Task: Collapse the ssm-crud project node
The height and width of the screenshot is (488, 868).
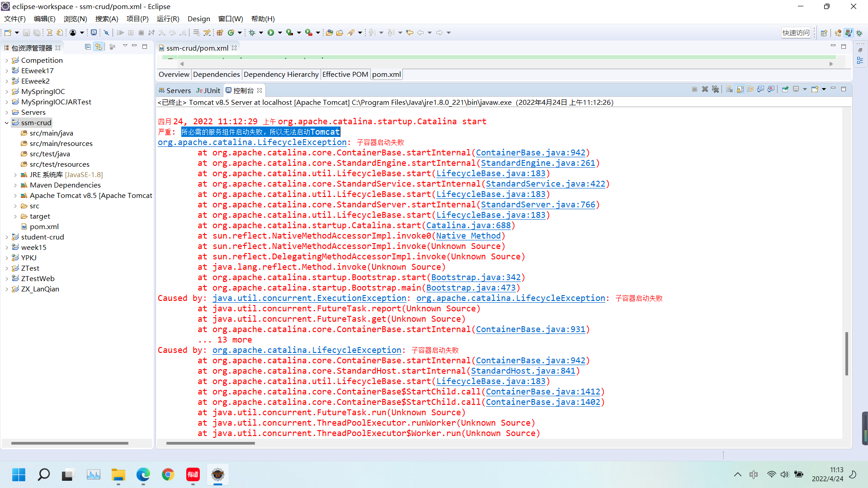Action: [x=6, y=123]
